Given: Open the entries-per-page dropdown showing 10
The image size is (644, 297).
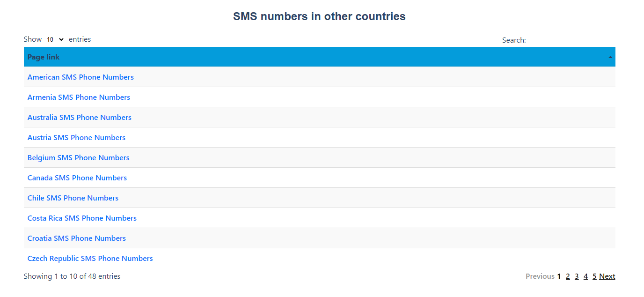Looking at the screenshot, I should (55, 40).
